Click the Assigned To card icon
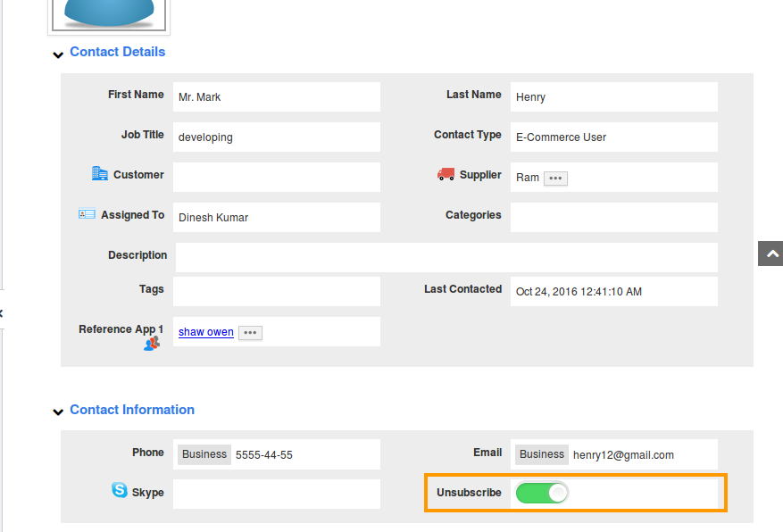The height and width of the screenshot is (532, 783). (87, 214)
